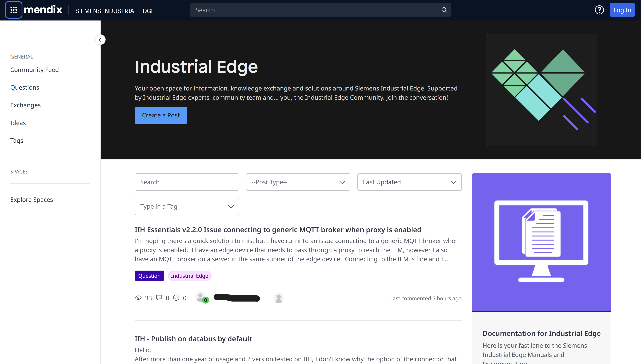The image size is (641, 364).
Task: Click Siemens Industrial Edge header title
Action: click(x=115, y=11)
